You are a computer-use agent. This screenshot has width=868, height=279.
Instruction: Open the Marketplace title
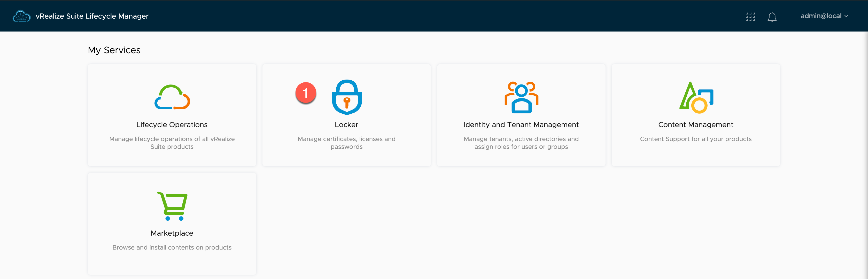click(172, 233)
